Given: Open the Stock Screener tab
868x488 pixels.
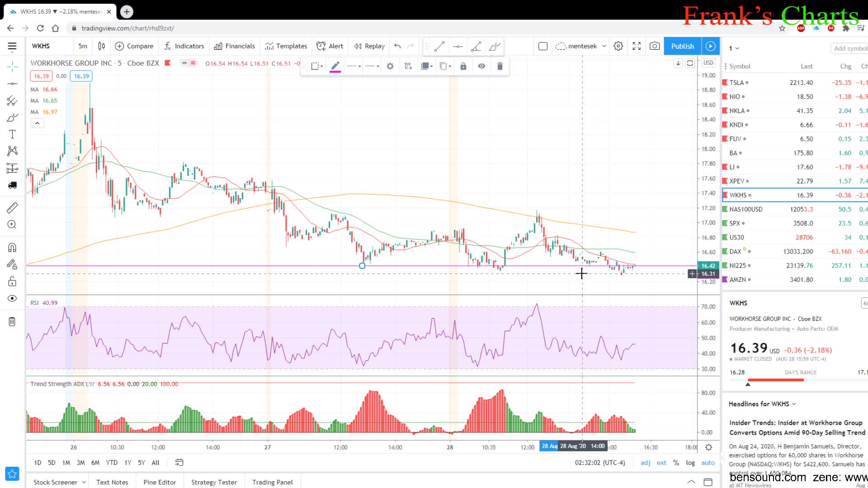Looking at the screenshot, I should pos(59,482).
